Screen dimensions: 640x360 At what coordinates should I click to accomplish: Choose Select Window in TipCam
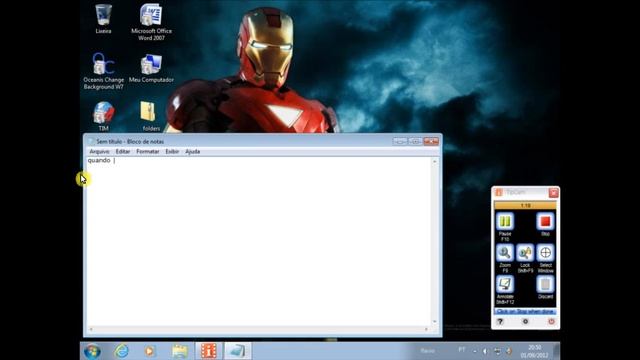click(x=545, y=253)
